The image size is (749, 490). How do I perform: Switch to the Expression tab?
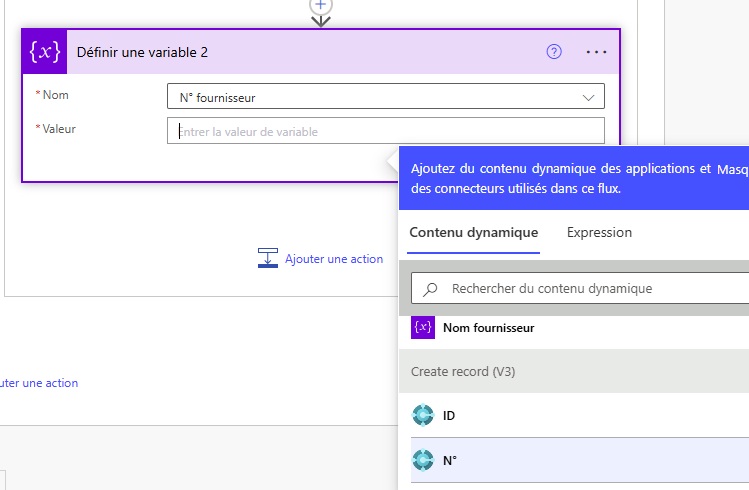[599, 232]
